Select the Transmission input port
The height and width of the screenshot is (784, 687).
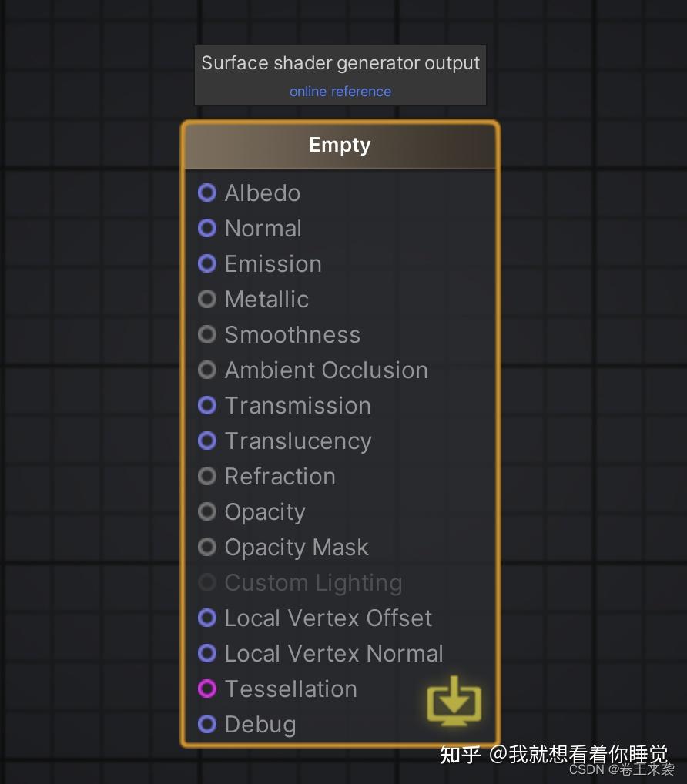coord(206,405)
